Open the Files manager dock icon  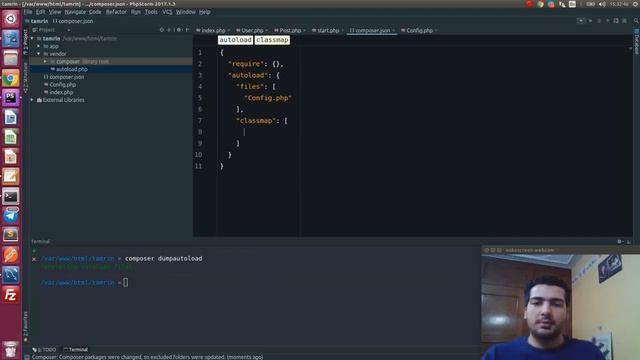pyautogui.click(x=11, y=58)
